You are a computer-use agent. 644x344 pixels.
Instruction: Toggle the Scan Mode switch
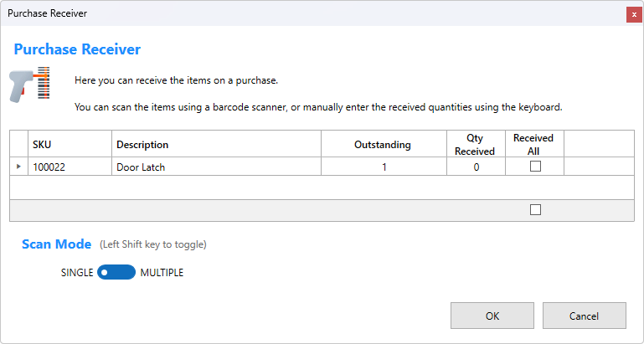pos(116,272)
